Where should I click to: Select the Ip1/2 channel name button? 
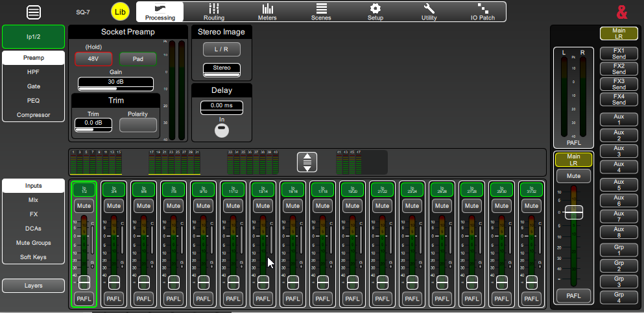tap(33, 36)
